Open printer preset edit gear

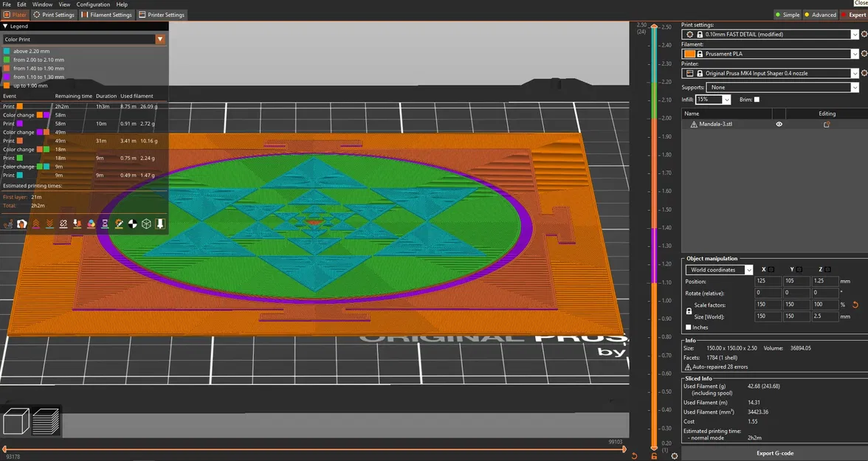click(x=864, y=73)
